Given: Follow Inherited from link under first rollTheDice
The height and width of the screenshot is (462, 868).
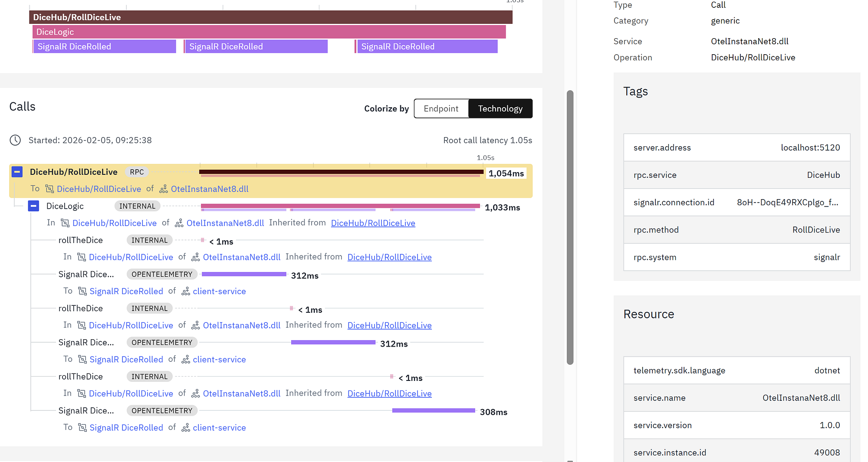Looking at the screenshot, I should tap(390, 257).
